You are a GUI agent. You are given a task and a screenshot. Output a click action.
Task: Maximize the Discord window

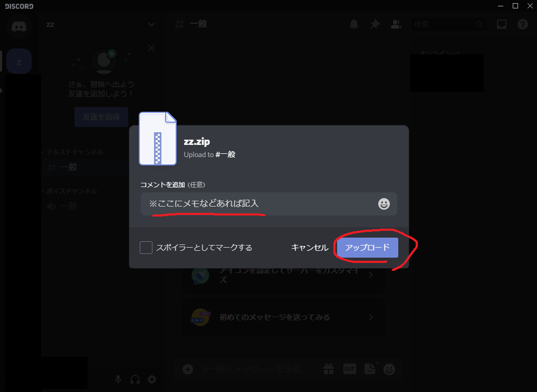[x=515, y=6]
